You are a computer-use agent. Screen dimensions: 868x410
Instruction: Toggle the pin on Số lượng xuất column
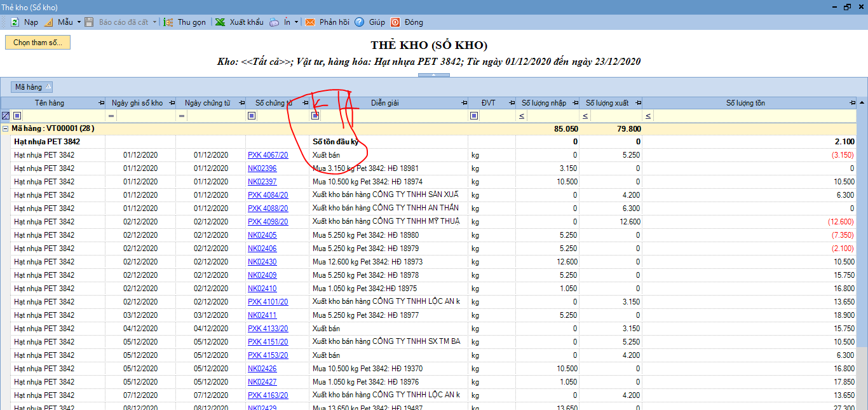point(638,103)
